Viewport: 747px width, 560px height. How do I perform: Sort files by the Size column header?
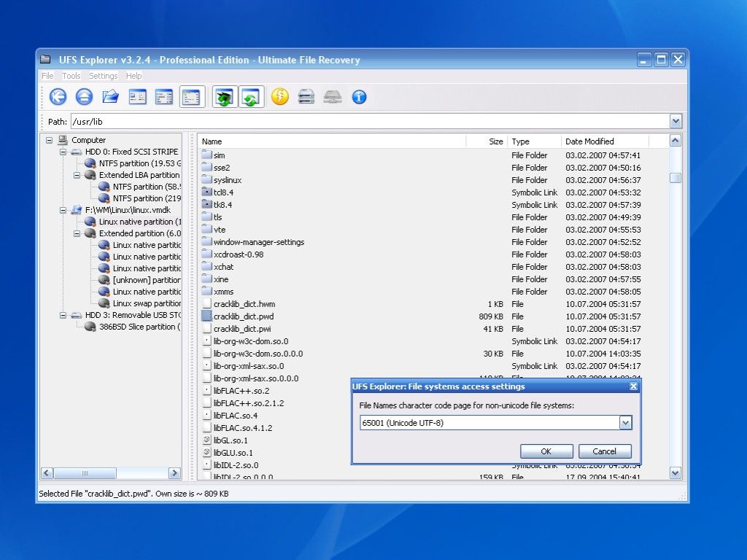487,141
